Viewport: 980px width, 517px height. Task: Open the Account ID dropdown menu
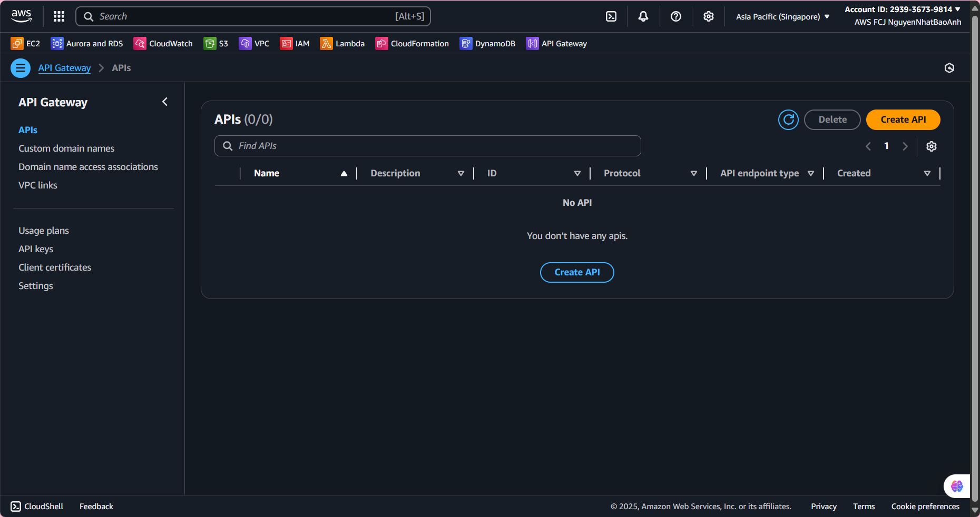[x=902, y=9]
